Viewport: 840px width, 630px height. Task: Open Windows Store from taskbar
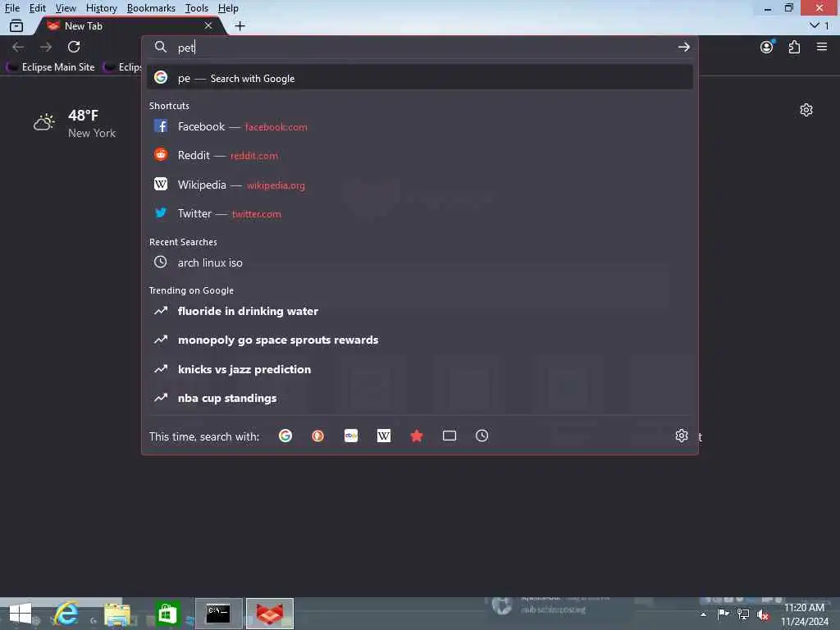[x=167, y=614]
